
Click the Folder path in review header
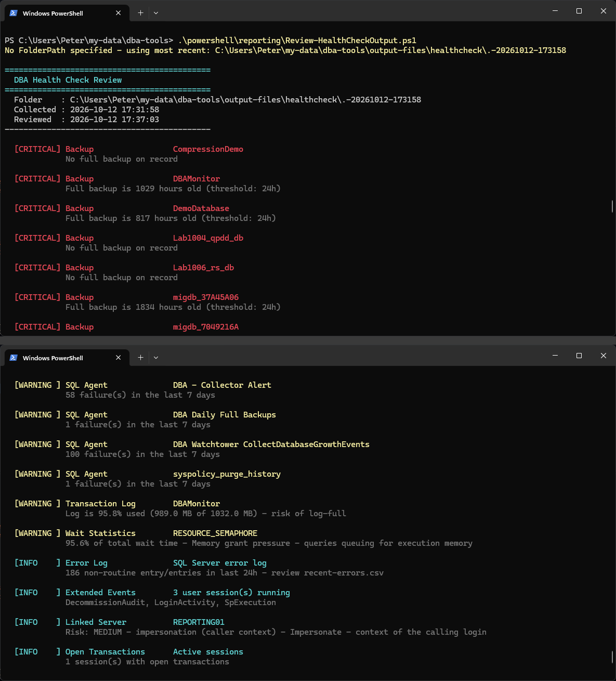(245, 100)
